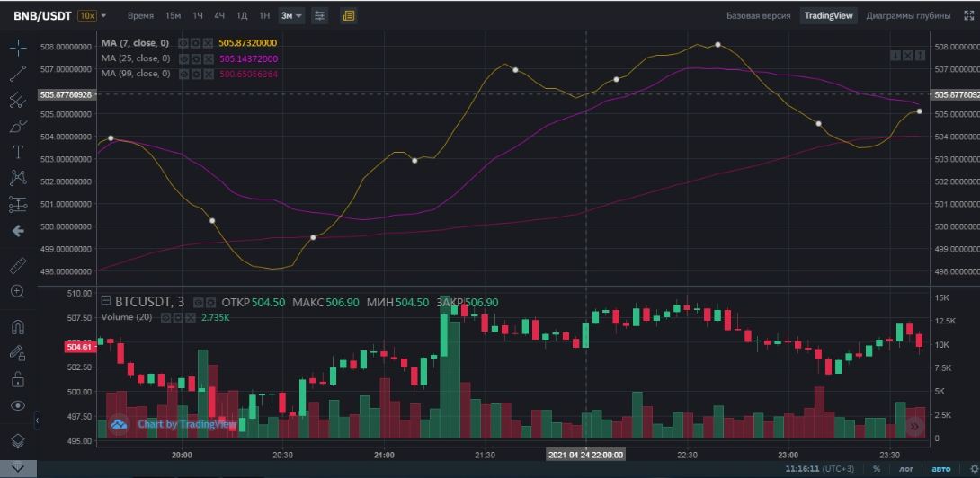Open the 11:16:11 (UTC+3) timezone menu
This screenshot has width=980, height=478.
coord(819,469)
